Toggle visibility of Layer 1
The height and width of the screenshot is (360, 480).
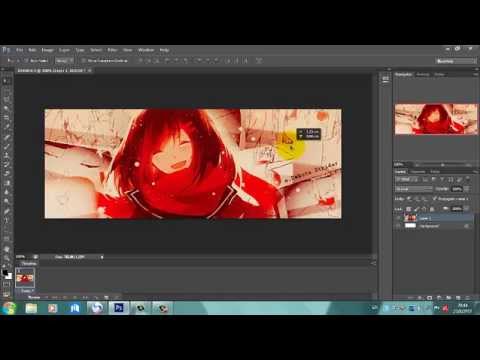tap(398, 218)
